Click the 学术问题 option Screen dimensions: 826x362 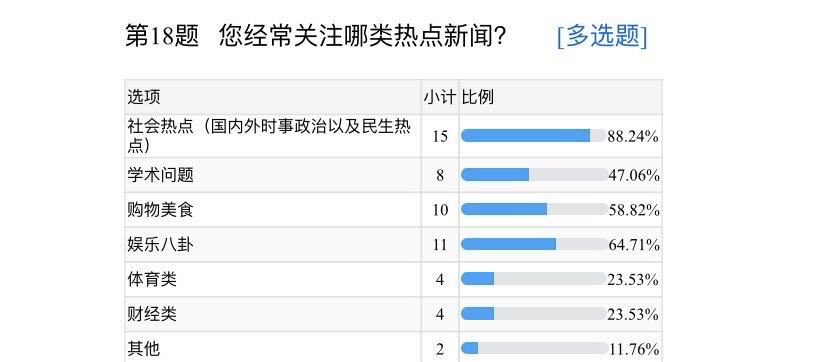click(161, 174)
